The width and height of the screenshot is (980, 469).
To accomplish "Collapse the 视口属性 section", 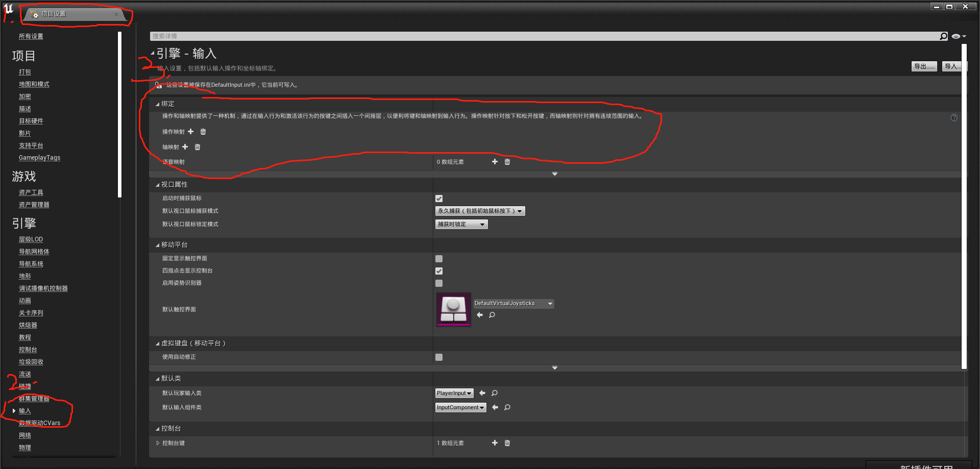I will point(158,185).
